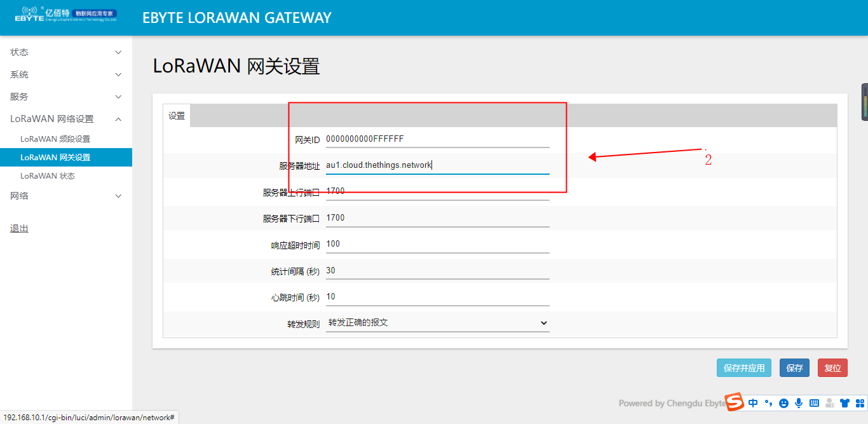The image size is (868, 424).
Task: Open LoRaWAN 频段设置 from the sidebar
Action: pos(57,139)
